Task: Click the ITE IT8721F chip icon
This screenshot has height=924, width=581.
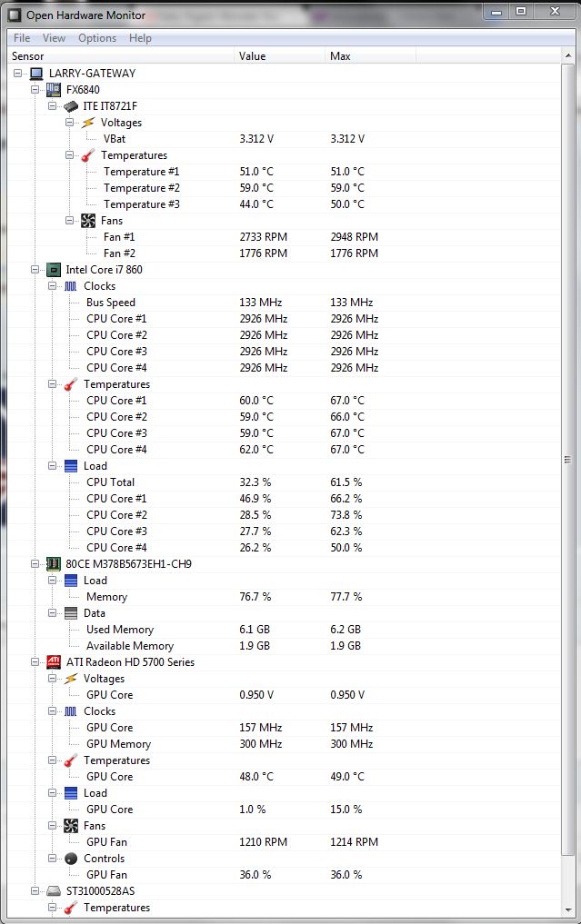Action: 71,106
